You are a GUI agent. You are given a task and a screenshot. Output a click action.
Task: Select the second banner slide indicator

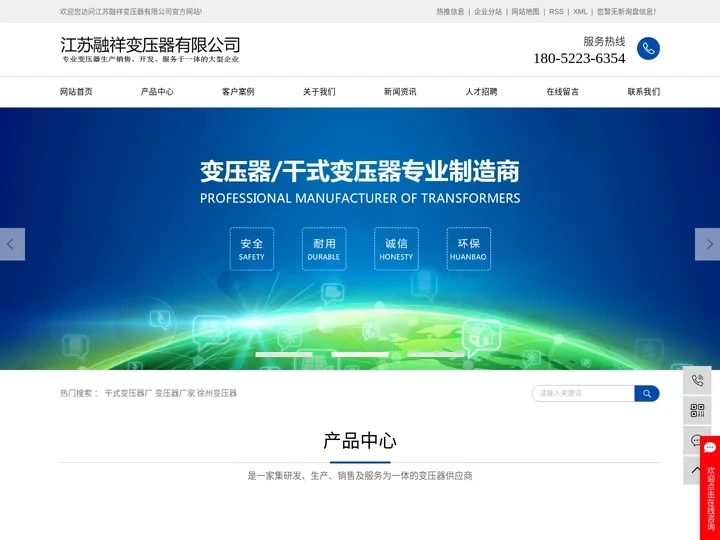(360, 354)
